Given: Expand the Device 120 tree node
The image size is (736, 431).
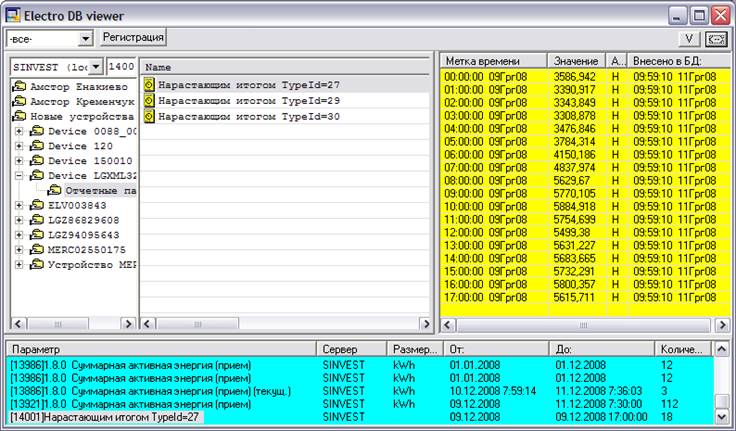Looking at the screenshot, I should 20,146.
